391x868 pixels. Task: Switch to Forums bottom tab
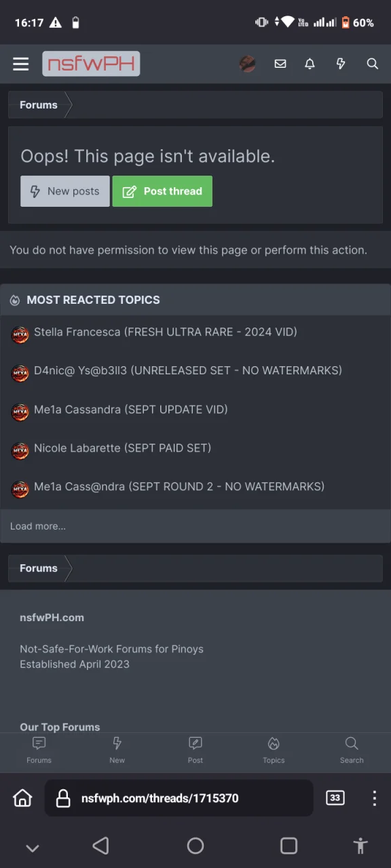click(39, 751)
